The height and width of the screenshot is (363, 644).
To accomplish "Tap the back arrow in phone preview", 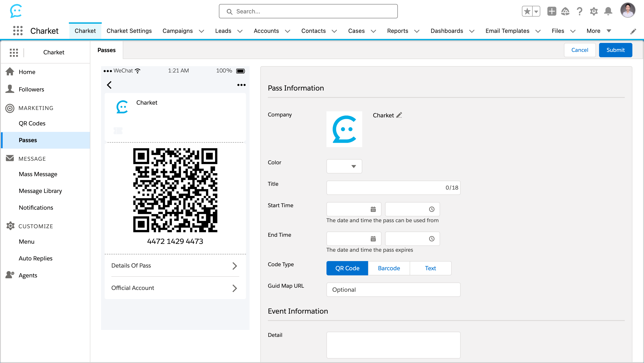I will (109, 85).
